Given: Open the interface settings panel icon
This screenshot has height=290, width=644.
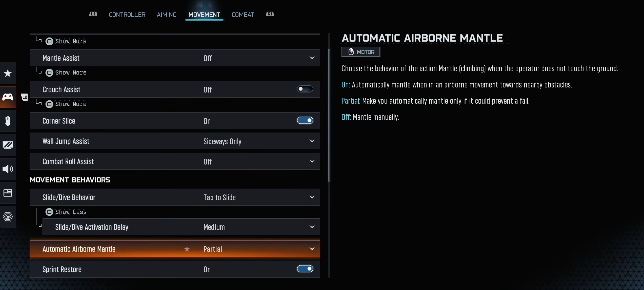Looking at the screenshot, I should pyautogui.click(x=8, y=193).
